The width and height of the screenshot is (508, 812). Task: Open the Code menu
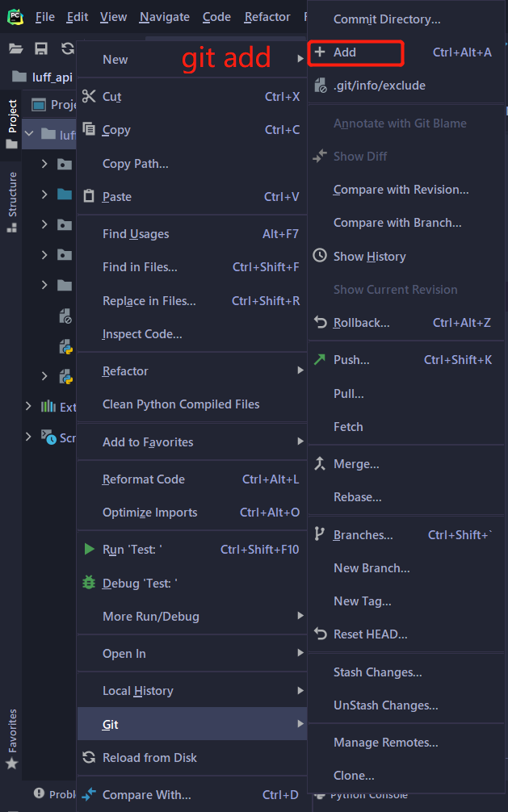(x=216, y=17)
